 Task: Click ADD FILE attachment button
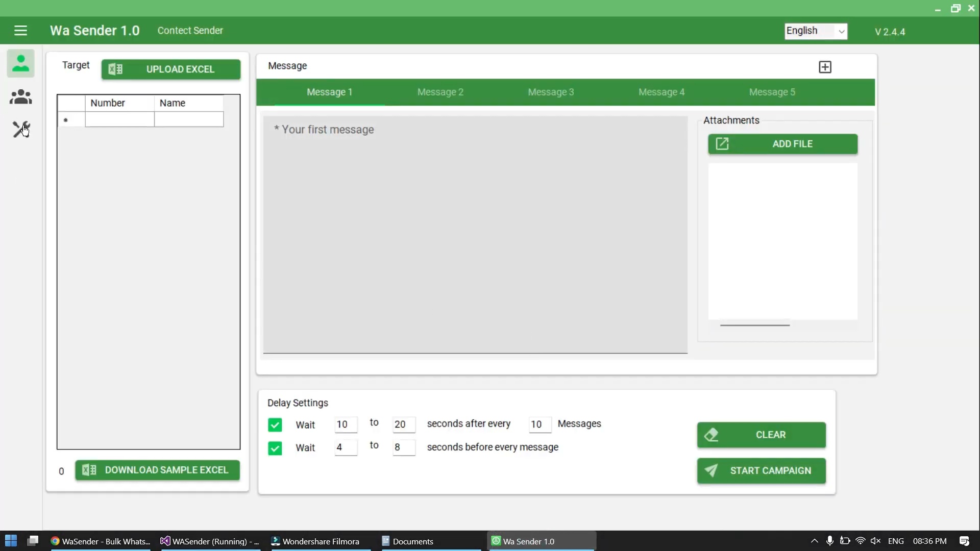[782, 144]
